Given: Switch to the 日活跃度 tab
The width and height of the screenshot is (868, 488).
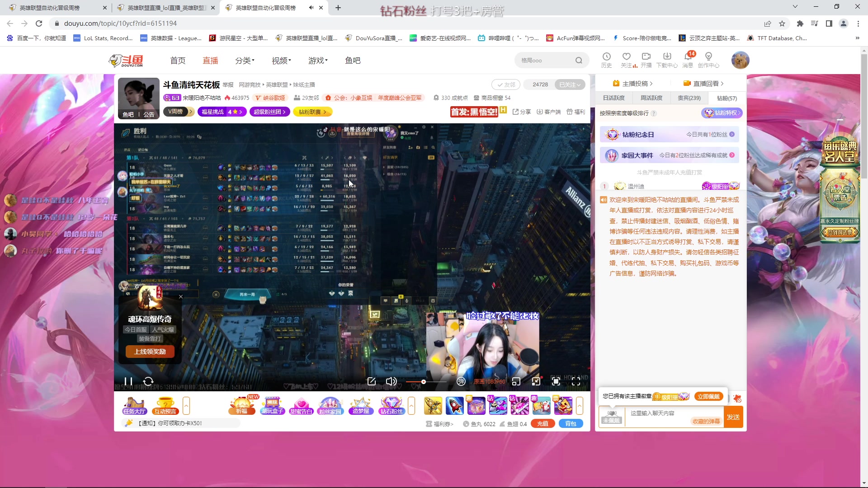Looking at the screenshot, I should point(613,98).
